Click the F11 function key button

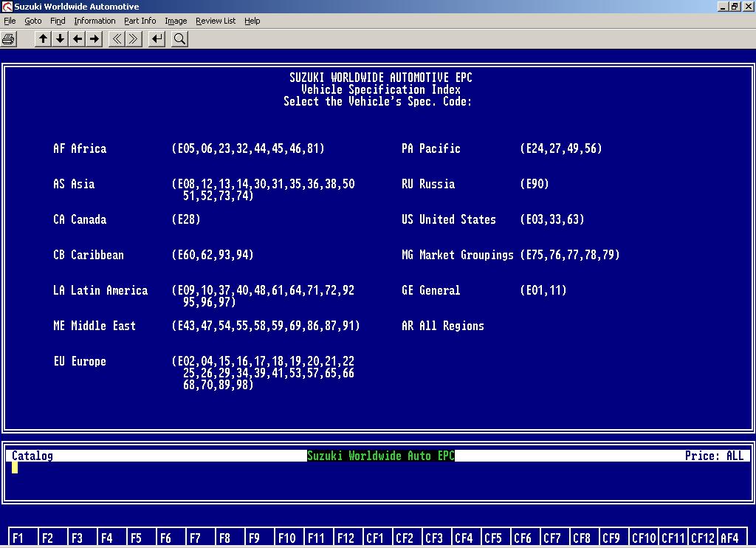(317, 538)
